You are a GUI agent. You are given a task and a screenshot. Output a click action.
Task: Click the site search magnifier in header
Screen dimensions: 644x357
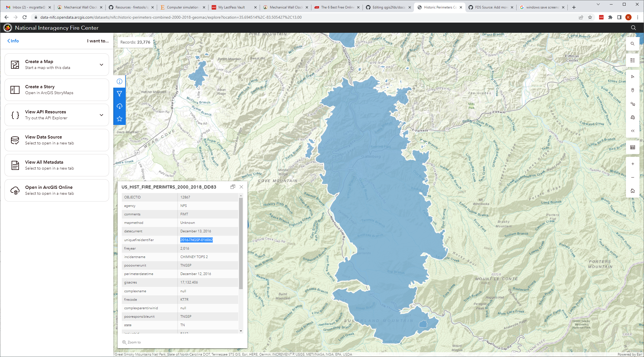[x=633, y=28]
